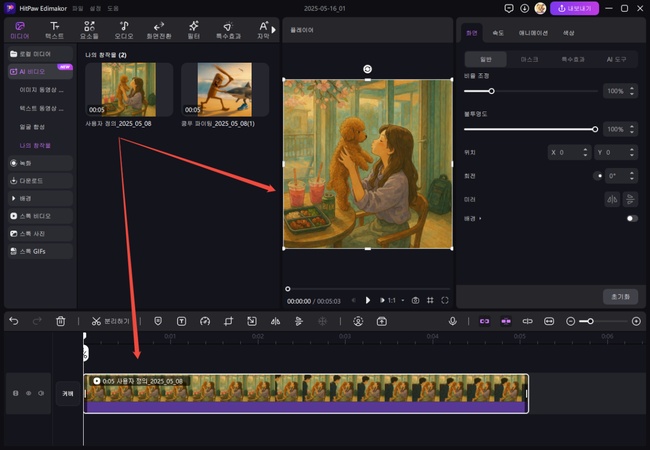This screenshot has height=450, width=650.
Task: Open the Text (텍스트) tab
Action: pyautogui.click(x=54, y=30)
